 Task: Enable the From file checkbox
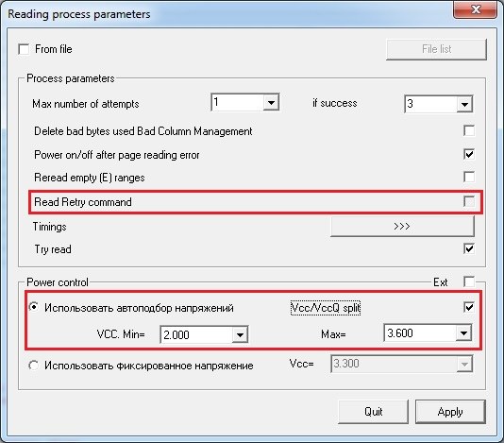[25, 49]
